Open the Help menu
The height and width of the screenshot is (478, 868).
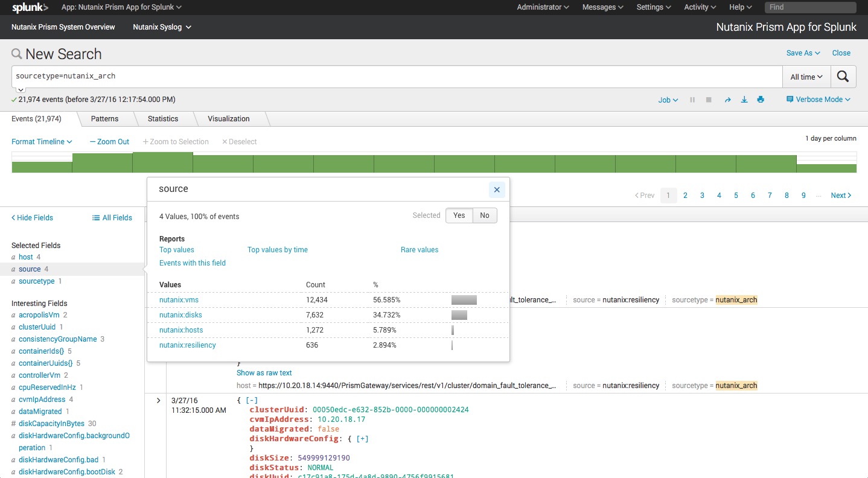(741, 7)
